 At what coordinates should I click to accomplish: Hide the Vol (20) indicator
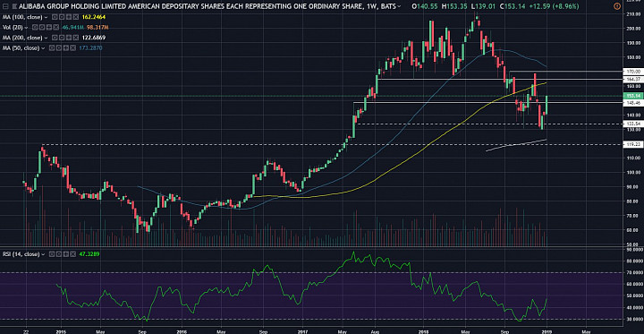[35, 27]
